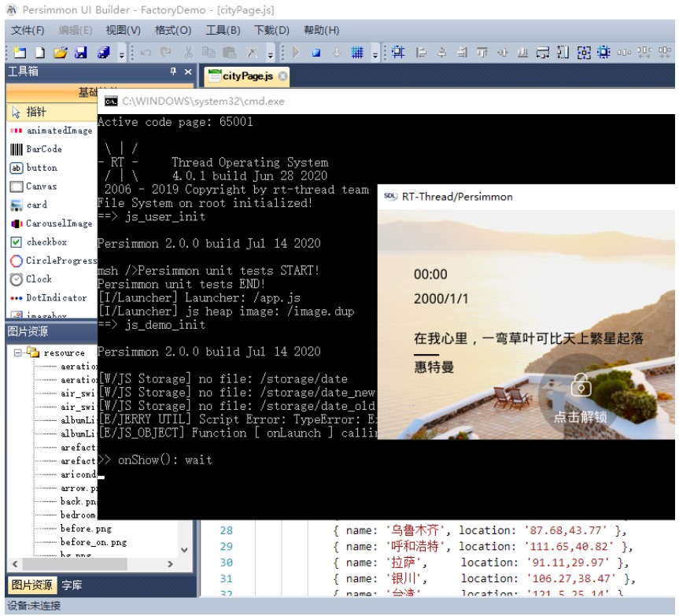Screen dimensions: 679x616
Task: Open the 文件(F) menu
Action: point(28,31)
